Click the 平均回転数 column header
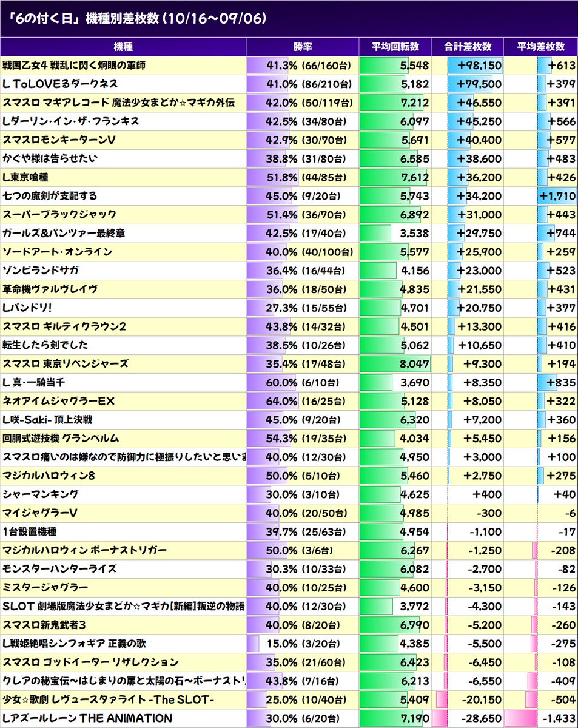Screen dimensions: 578x728 395,47
